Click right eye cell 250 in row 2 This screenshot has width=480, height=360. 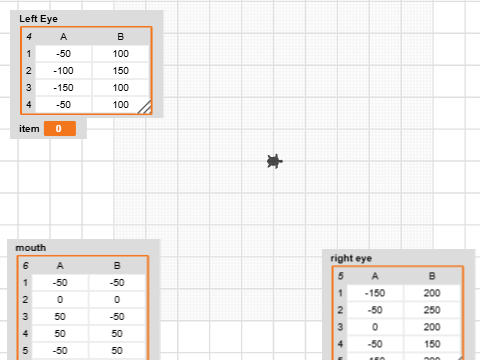pyautogui.click(x=432, y=310)
